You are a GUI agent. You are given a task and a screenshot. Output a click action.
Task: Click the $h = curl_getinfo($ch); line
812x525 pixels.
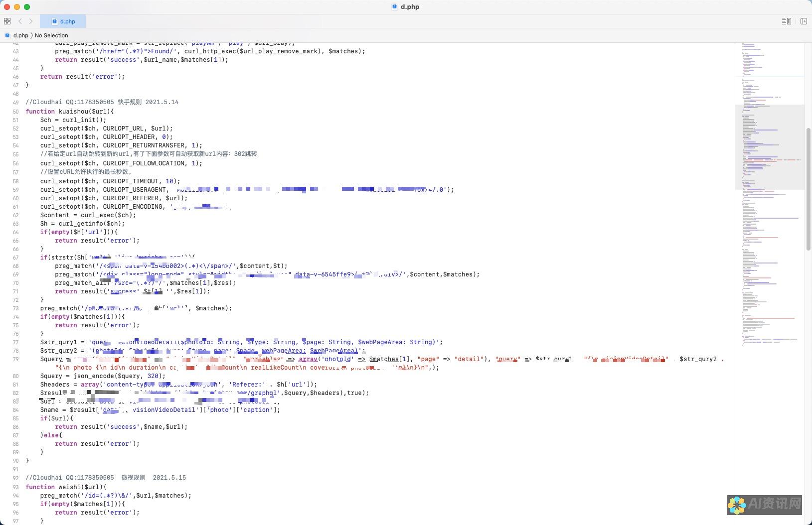tap(83, 224)
